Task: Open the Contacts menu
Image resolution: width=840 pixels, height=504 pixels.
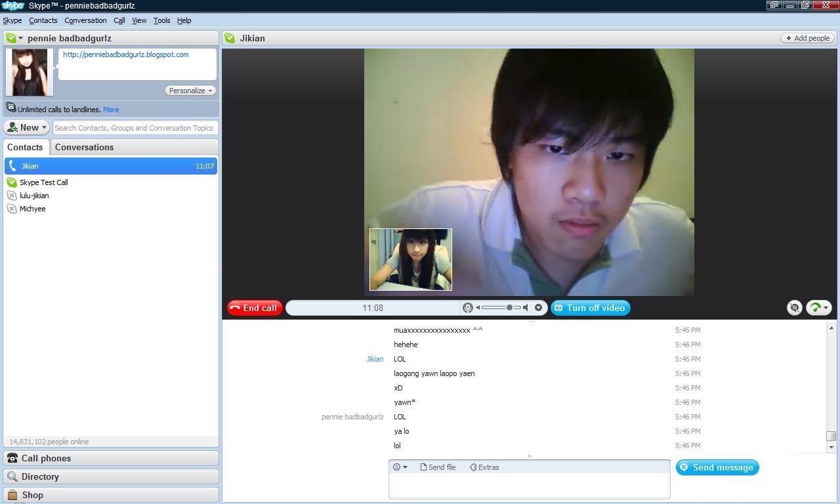Action: [x=43, y=20]
